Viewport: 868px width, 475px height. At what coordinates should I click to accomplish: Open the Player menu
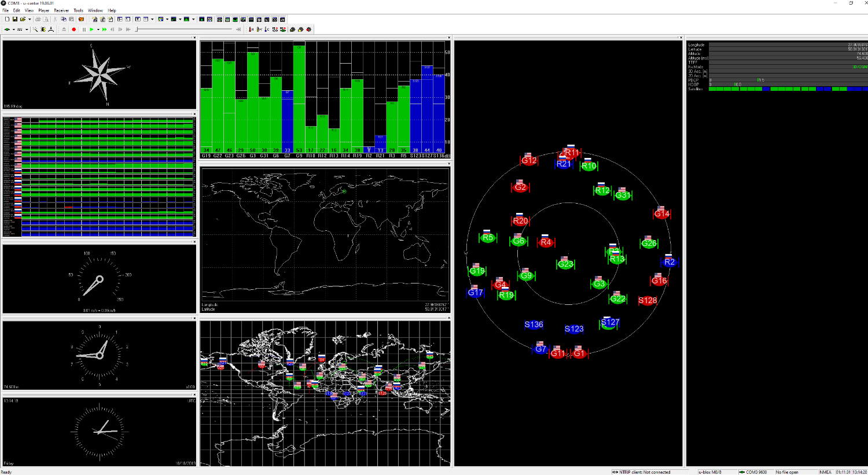pyautogui.click(x=44, y=10)
